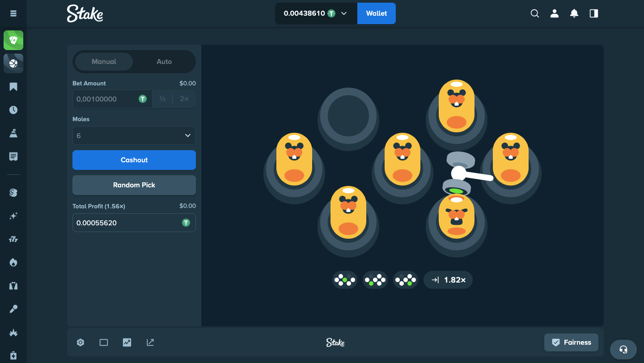Switch to the Sports basketball icon

coord(13,63)
